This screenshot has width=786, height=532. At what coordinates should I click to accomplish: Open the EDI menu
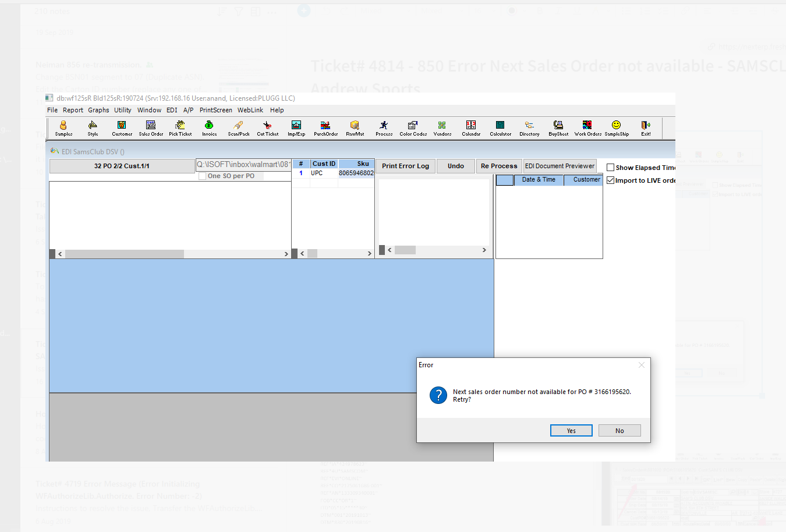click(172, 110)
